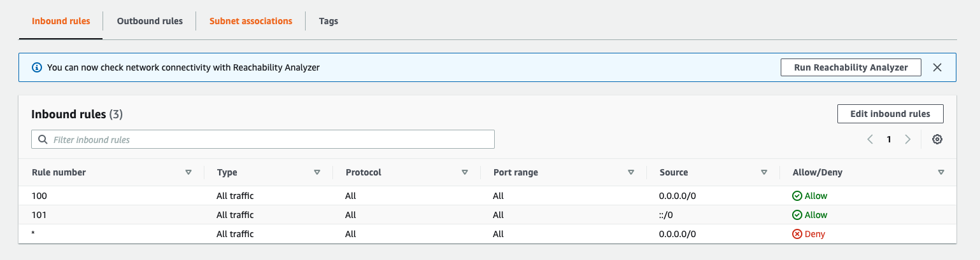Sort by Source column arrow
980x260 pixels.
[764, 172]
